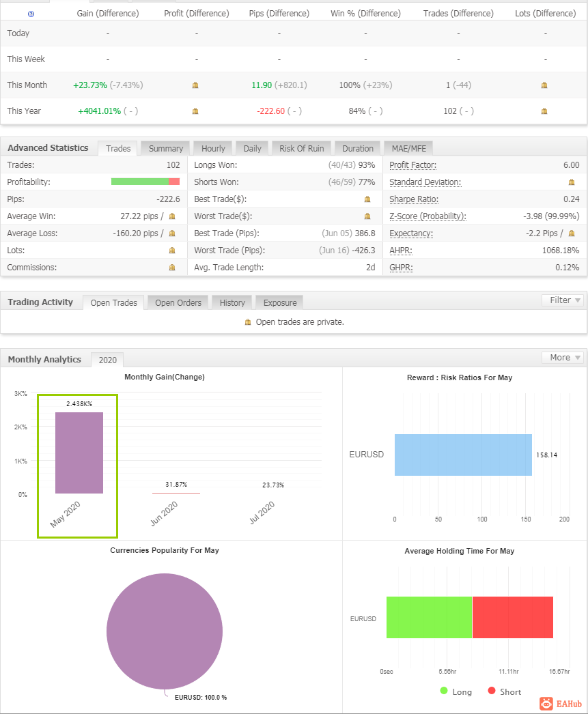Click the 23.73% label above Jul 2020
Viewport: 588px width, 714px height.
(273, 485)
